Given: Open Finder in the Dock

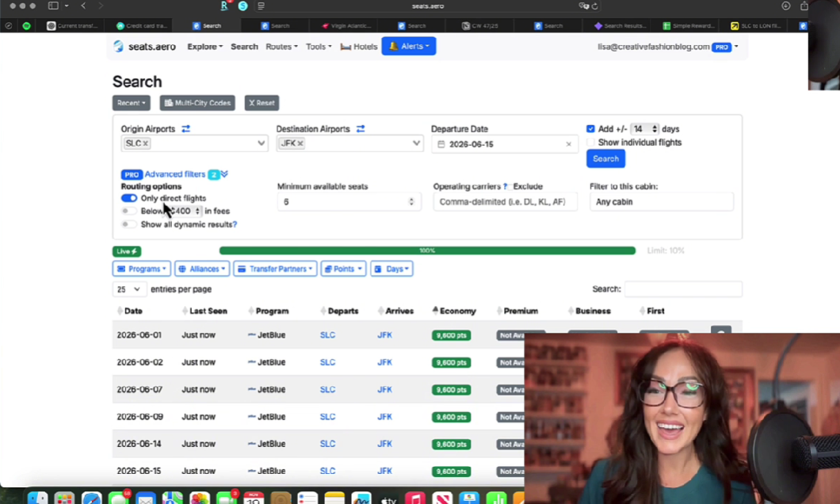Looking at the screenshot, I should 37,498.
